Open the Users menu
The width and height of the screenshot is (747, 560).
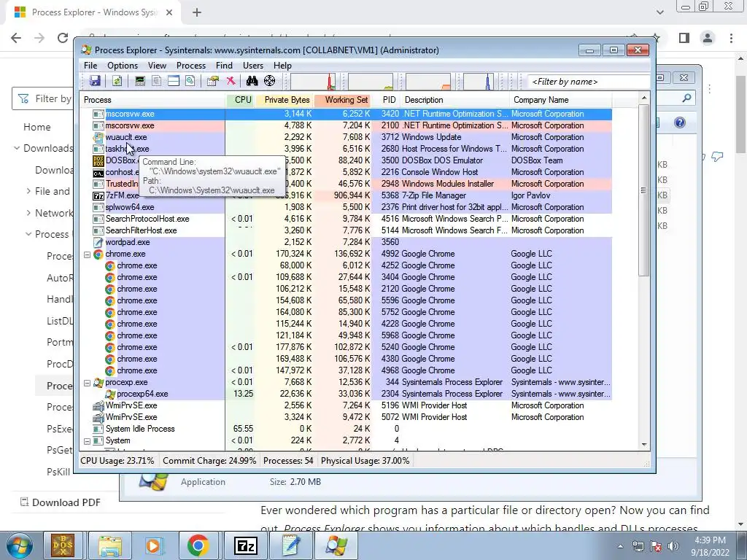[253, 66]
